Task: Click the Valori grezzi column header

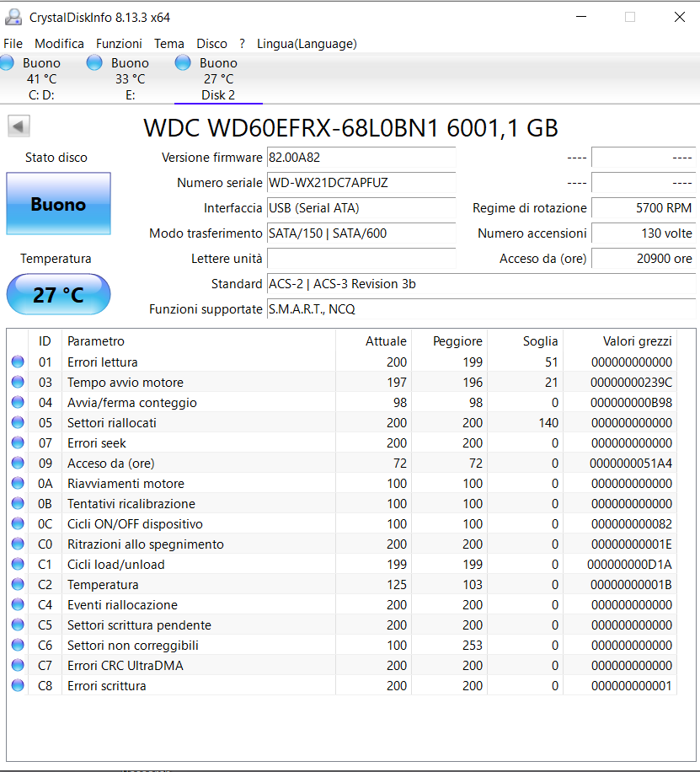Action: click(620, 341)
